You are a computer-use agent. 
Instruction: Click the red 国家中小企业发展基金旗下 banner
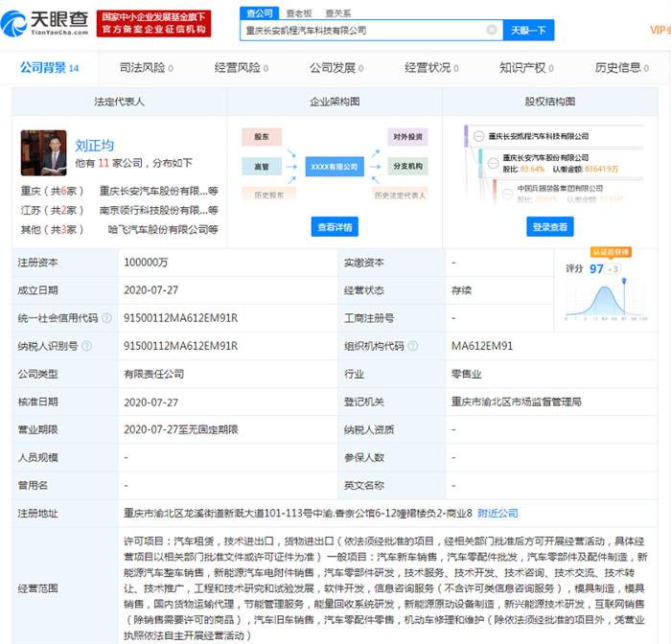153,24
